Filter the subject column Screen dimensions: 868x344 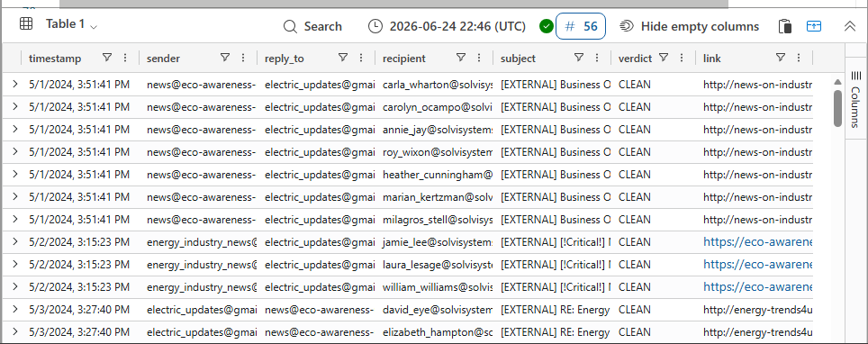click(579, 58)
